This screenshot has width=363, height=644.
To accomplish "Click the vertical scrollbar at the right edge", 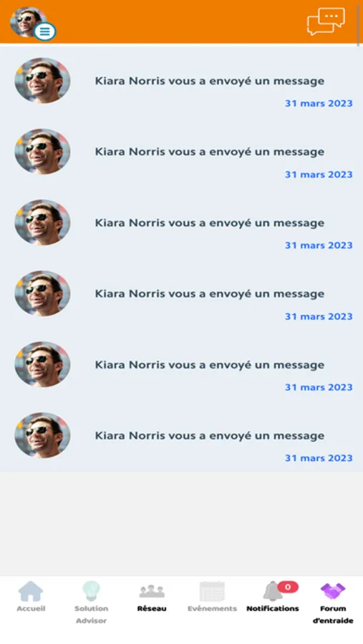I will pyautogui.click(x=359, y=23).
